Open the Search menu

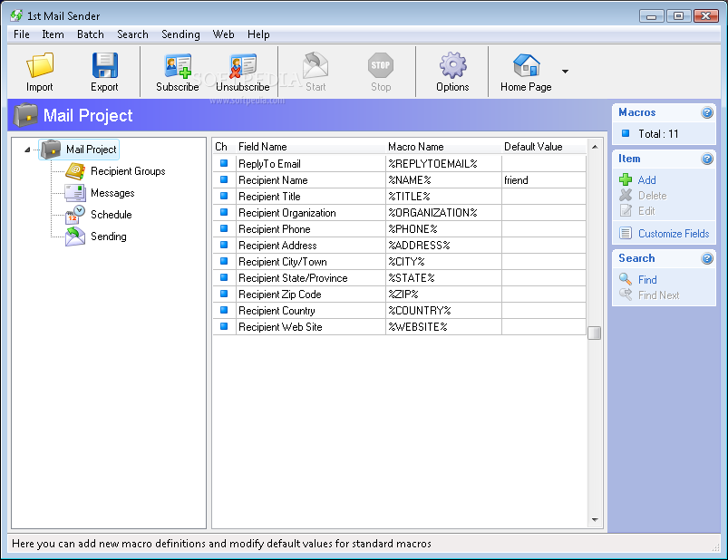click(132, 34)
